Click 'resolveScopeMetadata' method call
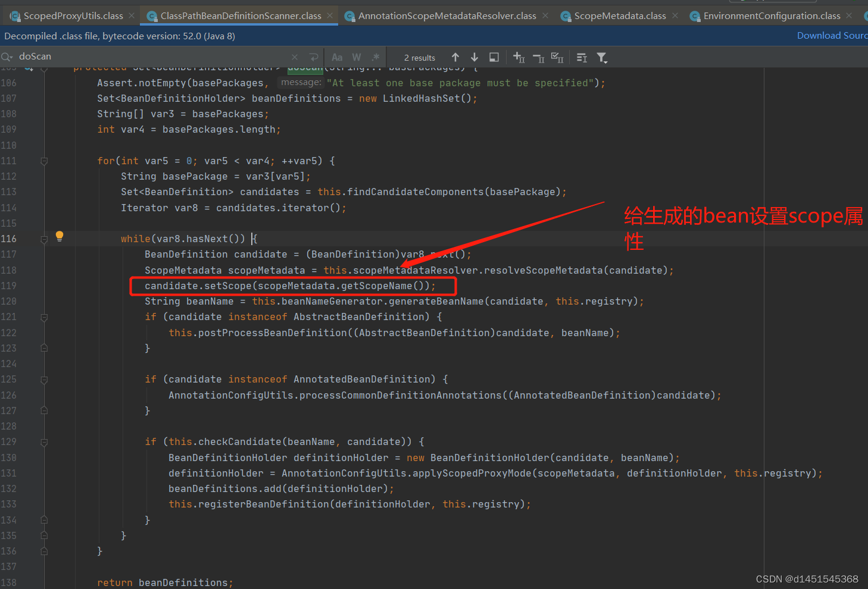 point(544,271)
